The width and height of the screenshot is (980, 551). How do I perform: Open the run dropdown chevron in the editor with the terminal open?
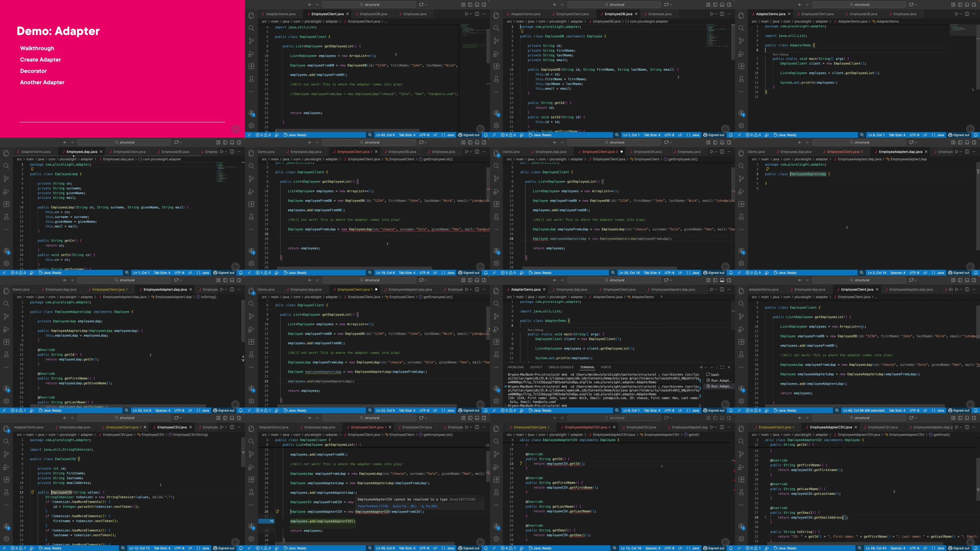[x=716, y=289]
